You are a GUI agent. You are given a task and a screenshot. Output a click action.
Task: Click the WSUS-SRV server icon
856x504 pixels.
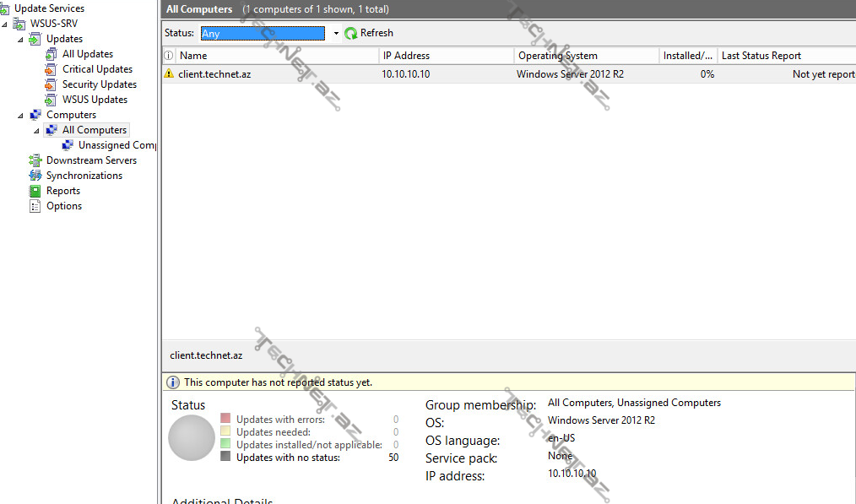coord(19,24)
